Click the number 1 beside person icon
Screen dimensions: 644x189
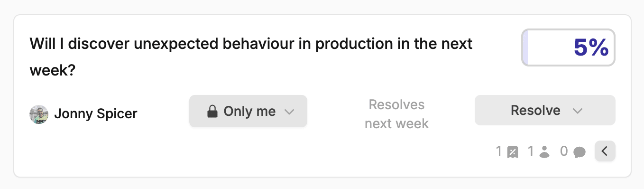(531, 151)
